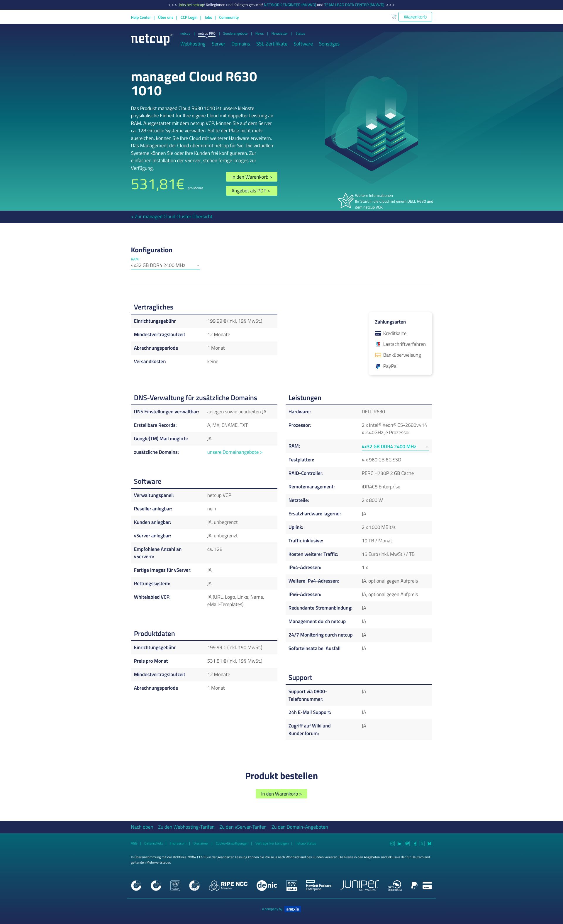Click the Warenkorb button in header

point(415,17)
